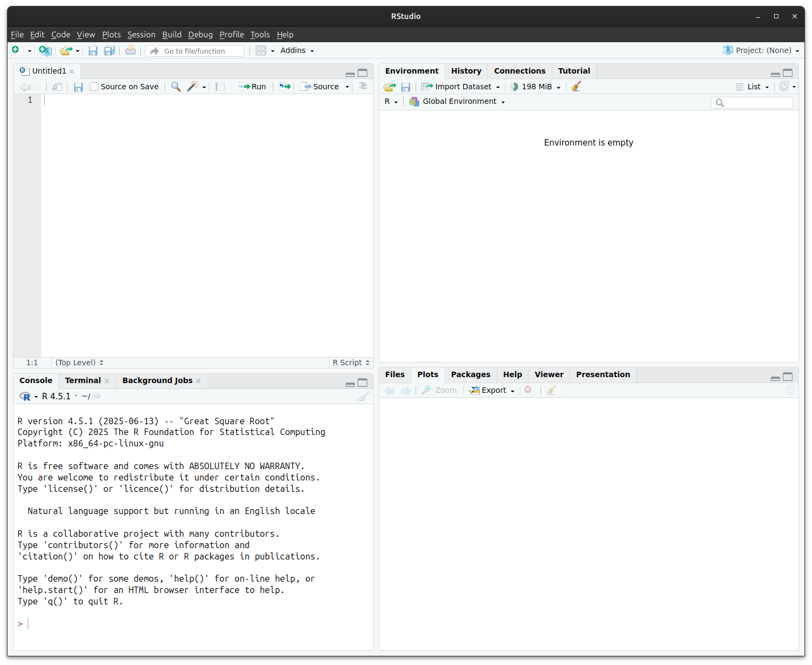The height and width of the screenshot is (665, 812).
Task: Clear environment objects with broom icon
Action: tap(576, 87)
